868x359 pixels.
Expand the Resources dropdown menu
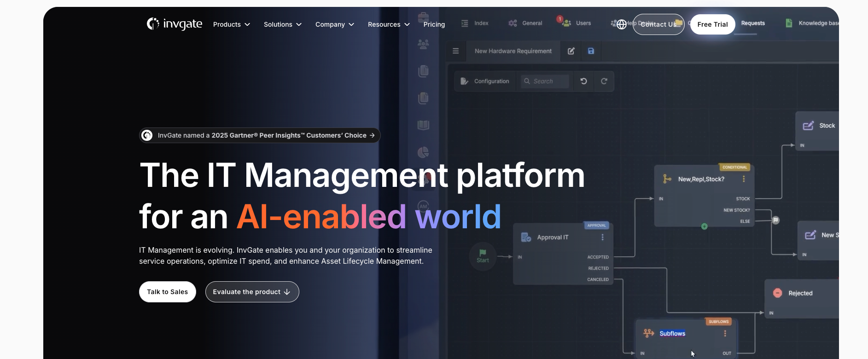click(x=389, y=24)
